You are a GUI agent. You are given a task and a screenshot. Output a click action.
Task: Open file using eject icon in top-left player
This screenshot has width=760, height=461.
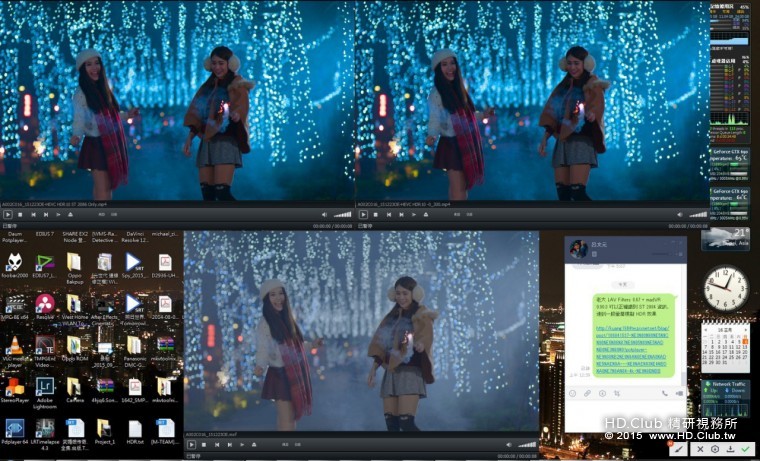tap(70, 214)
